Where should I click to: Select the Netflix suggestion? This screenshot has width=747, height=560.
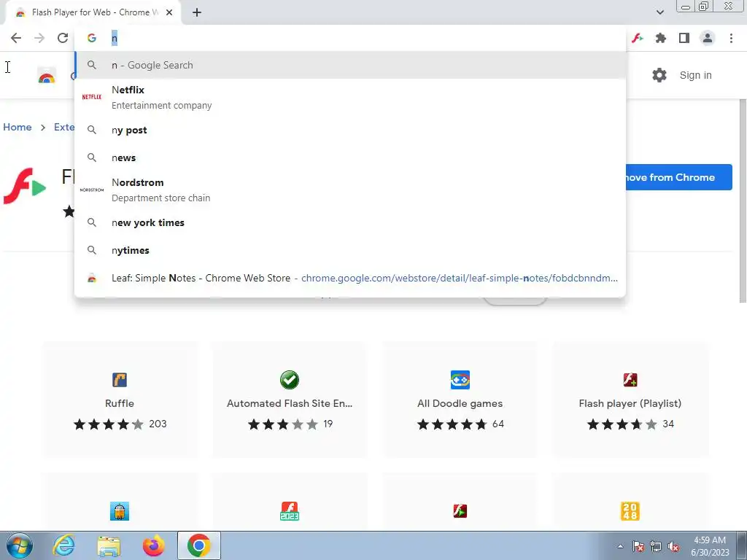tap(350, 97)
